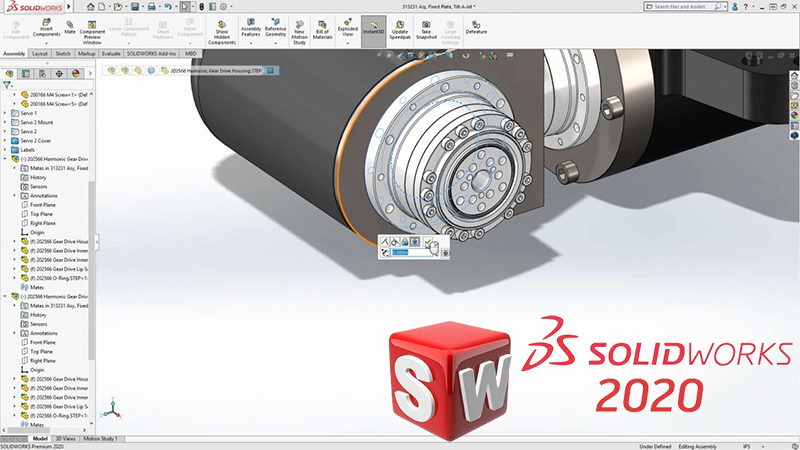Click the Take Snapshot tool
Viewport: 800px width, 450px height.
[426, 30]
